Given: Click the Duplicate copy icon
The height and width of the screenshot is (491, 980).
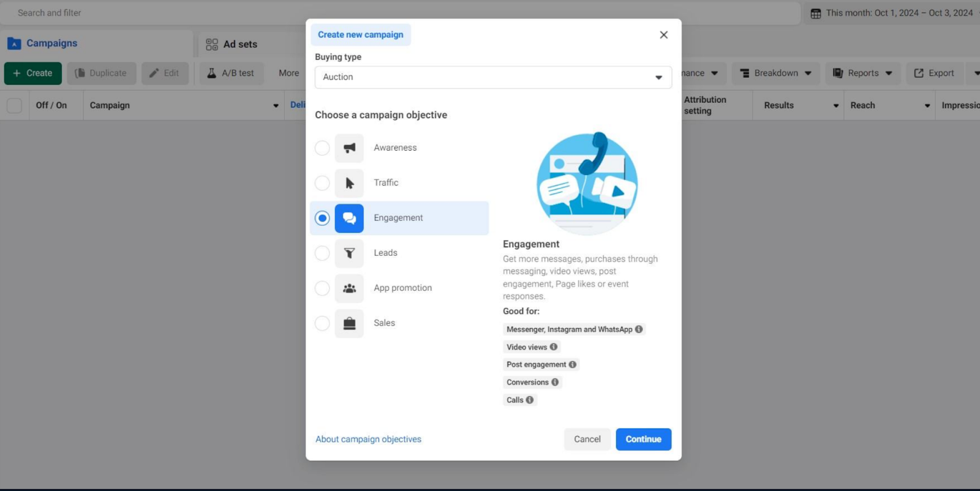Looking at the screenshot, I should [80, 73].
